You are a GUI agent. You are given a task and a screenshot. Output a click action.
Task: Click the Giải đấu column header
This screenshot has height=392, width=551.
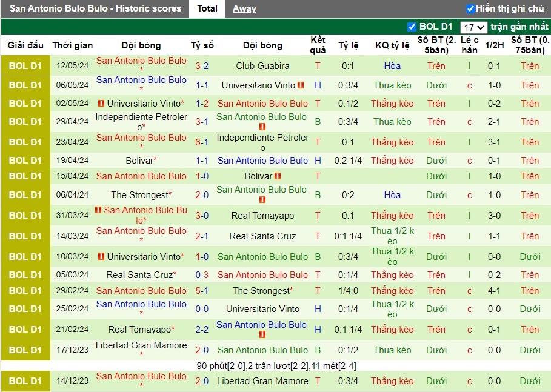tap(25, 45)
